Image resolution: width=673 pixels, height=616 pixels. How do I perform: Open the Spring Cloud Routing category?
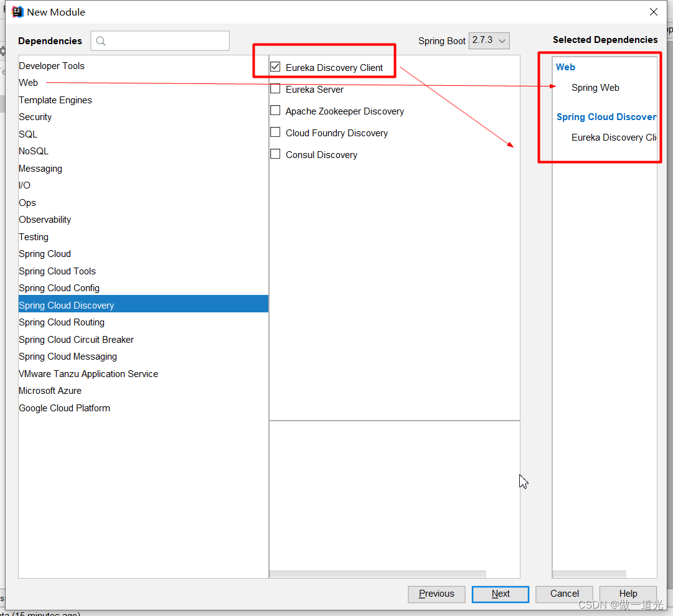pyautogui.click(x=143, y=322)
